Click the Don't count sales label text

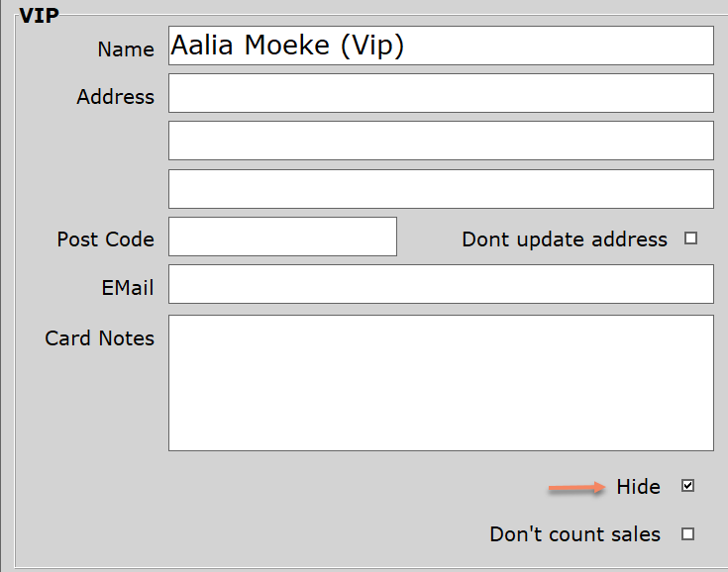[x=574, y=534]
